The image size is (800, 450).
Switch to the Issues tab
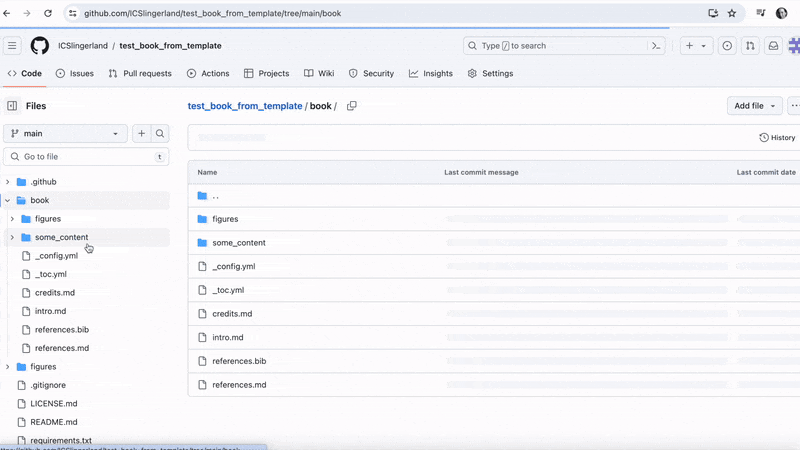(x=74, y=73)
